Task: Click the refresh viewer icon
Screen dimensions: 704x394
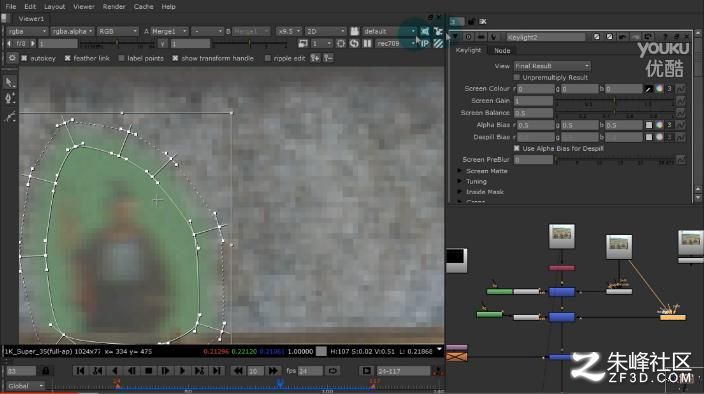Action: 354,44
